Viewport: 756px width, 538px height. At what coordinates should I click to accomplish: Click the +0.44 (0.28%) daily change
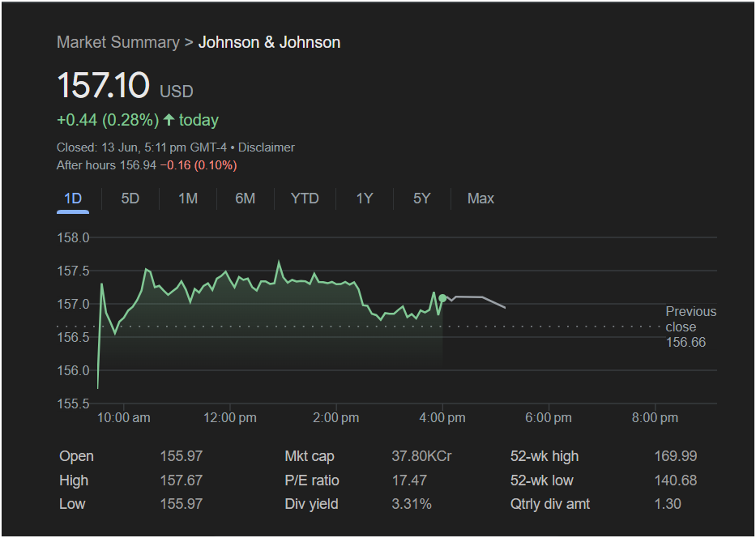pyautogui.click(x=108, y=120)
